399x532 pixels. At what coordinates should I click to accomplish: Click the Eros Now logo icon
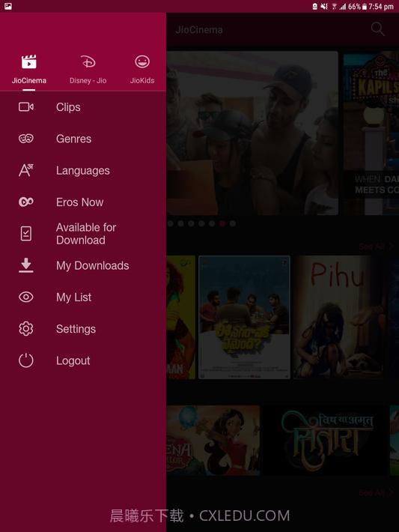pyautogui.click(x=26, y=202)
